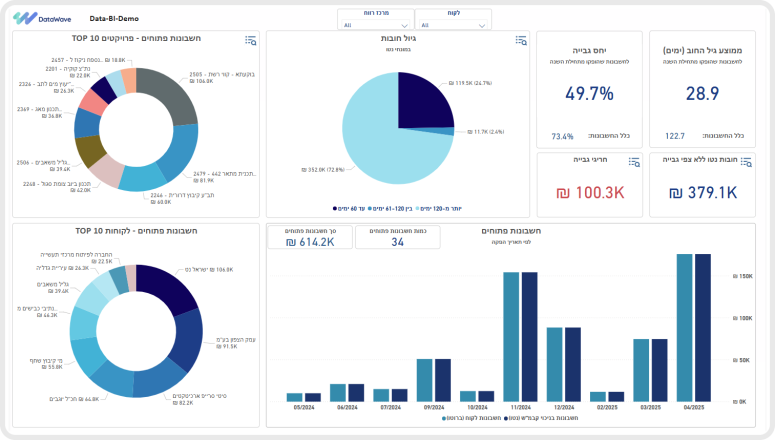
Task: Select the olive 2506 project donut segment
Action: [x=88, y=151]
